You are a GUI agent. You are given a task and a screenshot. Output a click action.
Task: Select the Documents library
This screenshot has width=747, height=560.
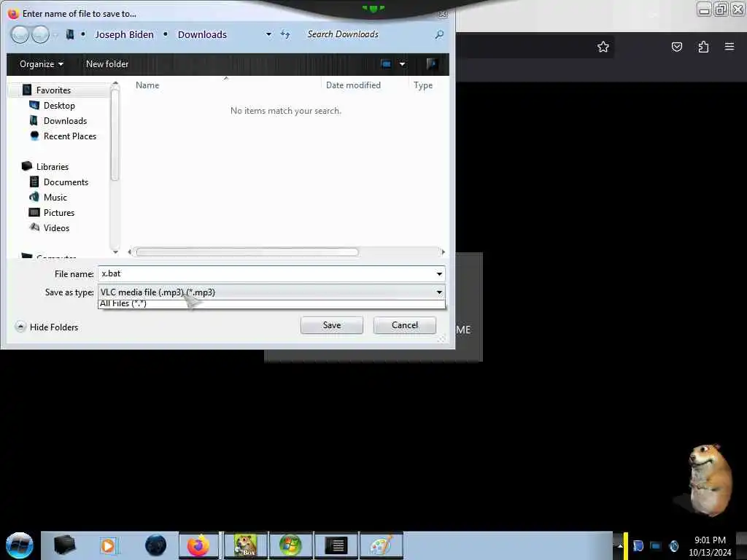pos(66,182)
